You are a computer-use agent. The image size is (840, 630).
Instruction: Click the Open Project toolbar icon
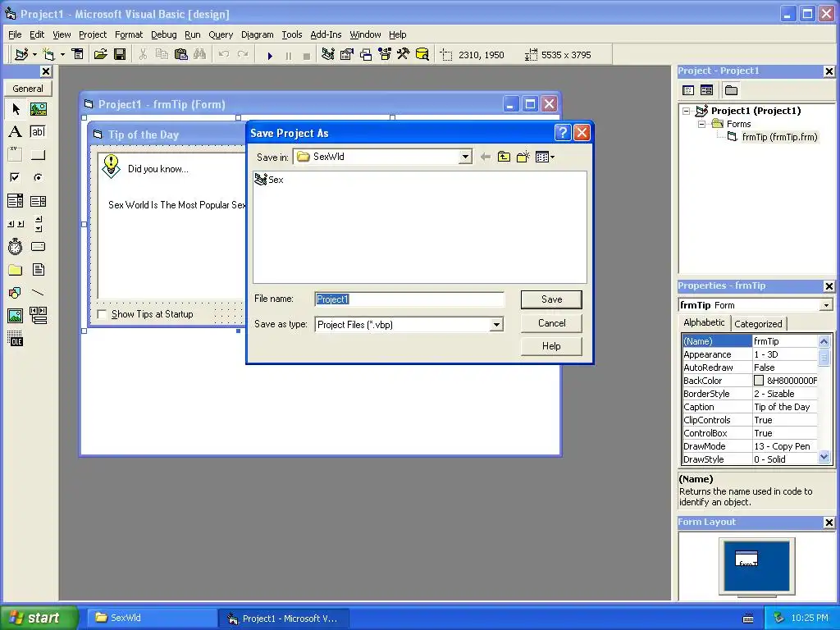(x=101, y=55)
